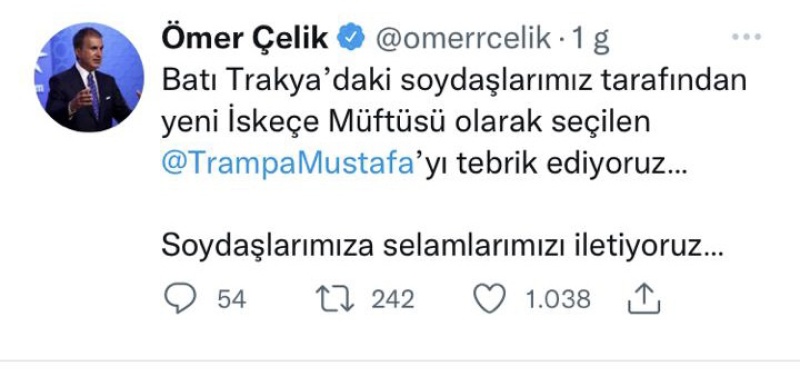
Task: Click the line 'Soydaşlarımıza selamlarımızı iletiyoruz...'
Action: 442,247
